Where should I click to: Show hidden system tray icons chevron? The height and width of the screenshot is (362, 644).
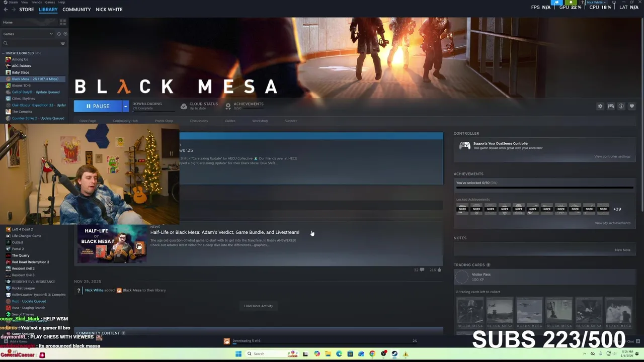click(586, 353)
